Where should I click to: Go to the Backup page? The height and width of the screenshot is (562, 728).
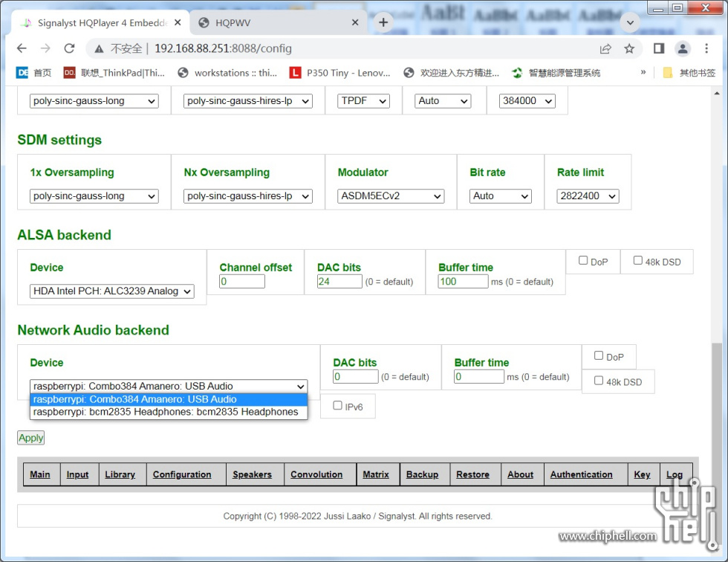click(x=422, y=474)
